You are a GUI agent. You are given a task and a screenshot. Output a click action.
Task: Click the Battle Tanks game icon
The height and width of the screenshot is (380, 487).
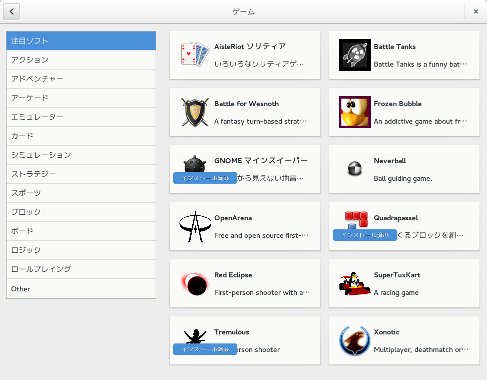[355, 55]
